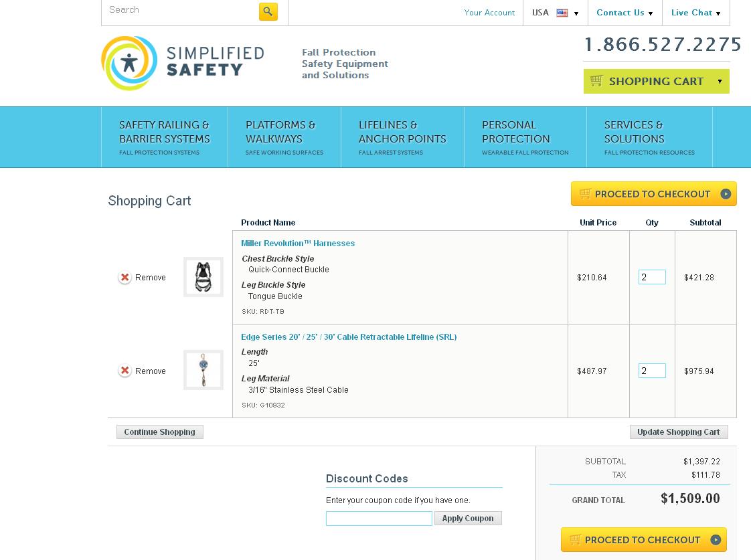
Task: Click the yellow search magnifier icon
Action: coord(268,12)
